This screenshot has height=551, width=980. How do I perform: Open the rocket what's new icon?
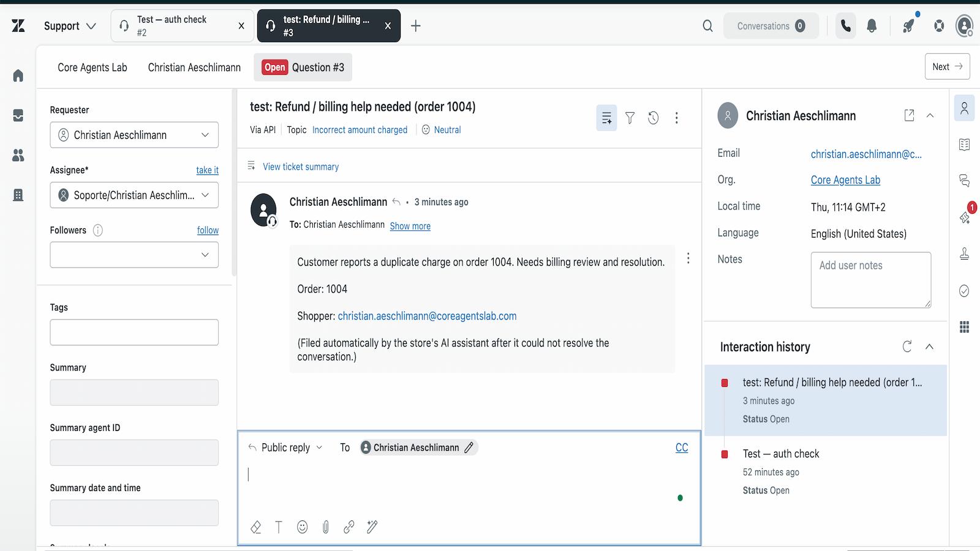click(x=909, y=26)
